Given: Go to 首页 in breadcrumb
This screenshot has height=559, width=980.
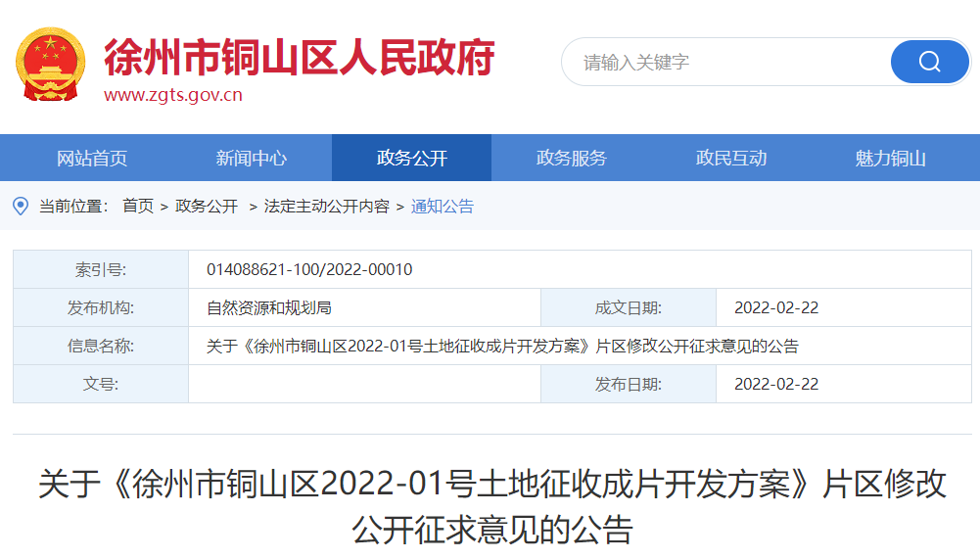Looking at the screenshot, I should pos(138,207).
